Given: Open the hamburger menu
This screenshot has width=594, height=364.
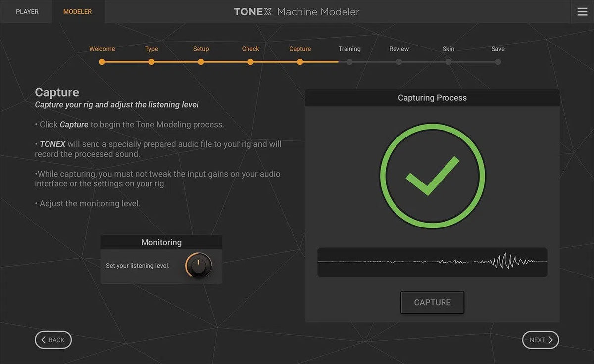Looking at the screenshot, I should tap(582, 11).
